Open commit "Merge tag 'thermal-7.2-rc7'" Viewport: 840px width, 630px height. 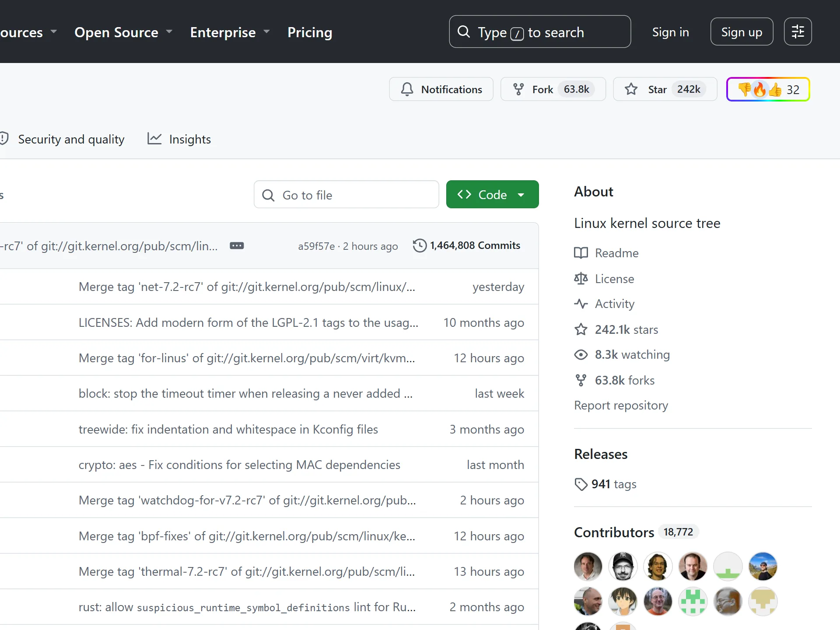pyautogui.click(x=247, y=571)
